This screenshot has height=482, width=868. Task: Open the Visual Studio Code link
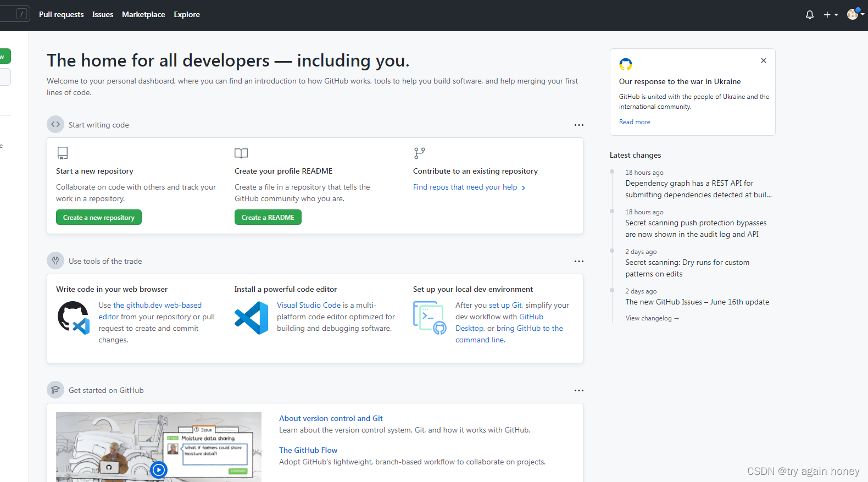(309, 305)
